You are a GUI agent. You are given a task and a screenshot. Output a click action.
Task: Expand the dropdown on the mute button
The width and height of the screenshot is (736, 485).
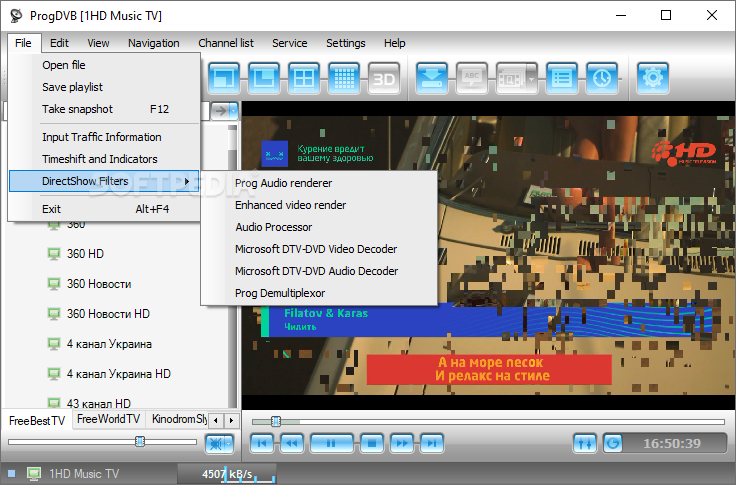tap(229, 444)
